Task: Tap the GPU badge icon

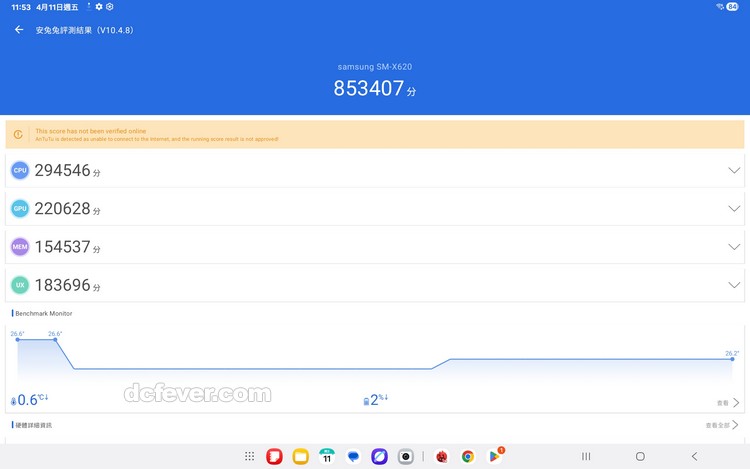Action: pyautogui.click(x=20, y=208)
